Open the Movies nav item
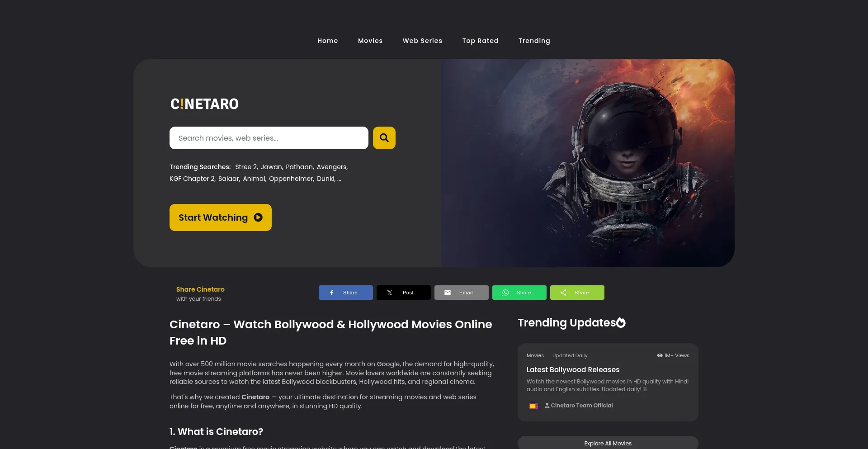 pyautogui.click(x=370, y=41)
